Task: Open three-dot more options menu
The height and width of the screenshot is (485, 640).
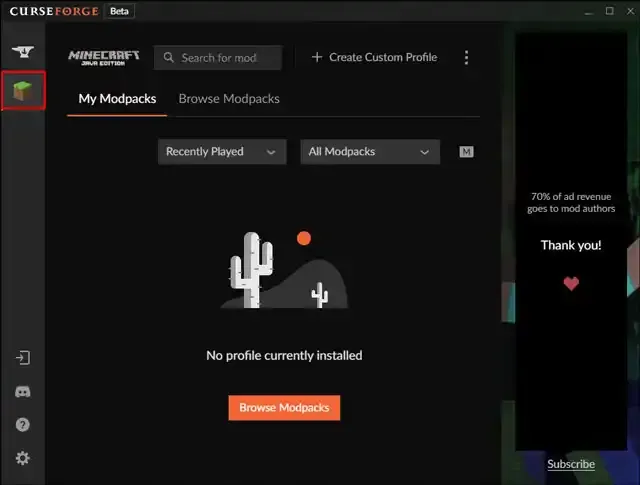Action: [466, 58]
